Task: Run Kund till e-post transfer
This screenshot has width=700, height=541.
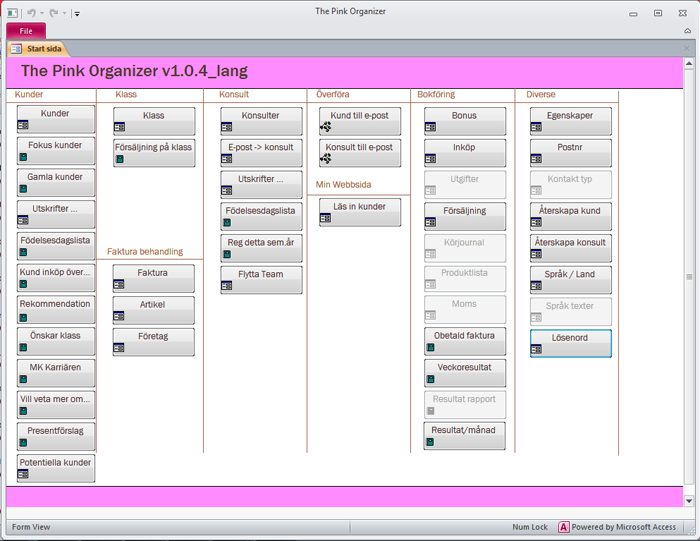Action: (360, 121)
